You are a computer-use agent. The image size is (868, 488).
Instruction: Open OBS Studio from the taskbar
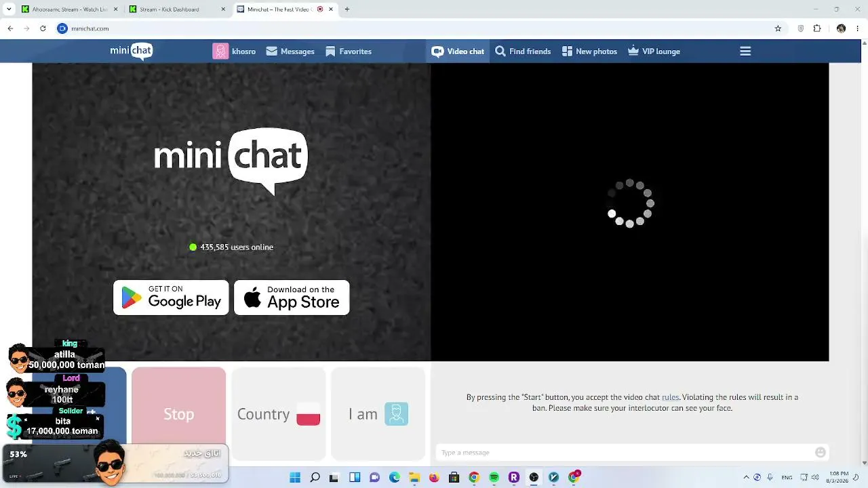point(534,478)
